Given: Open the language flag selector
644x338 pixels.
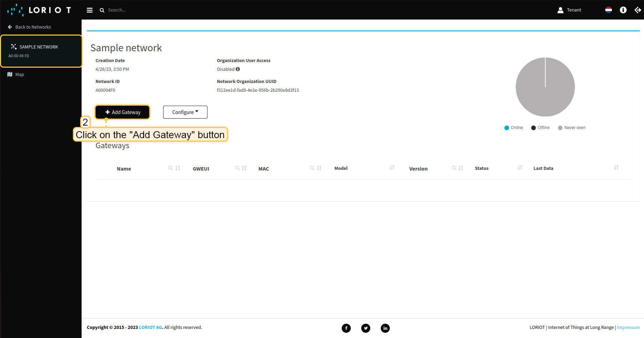Looking at the screenshot, I should tap(608, 10).
